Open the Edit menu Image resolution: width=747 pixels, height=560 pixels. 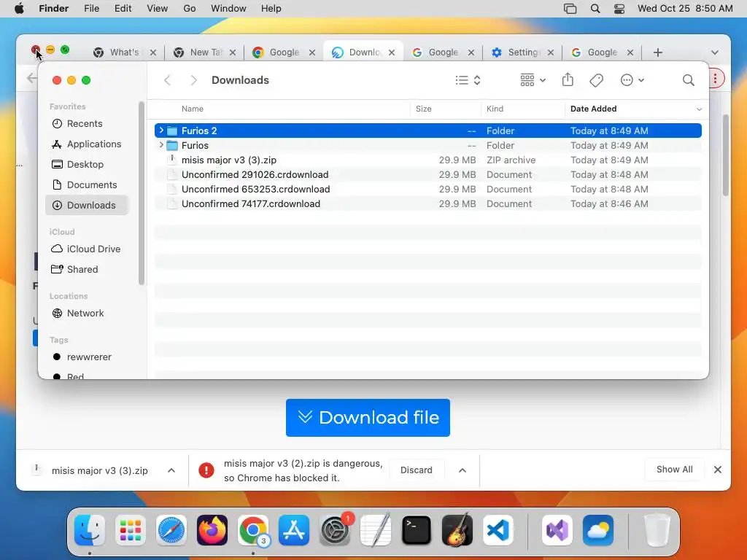pos(123,9)
